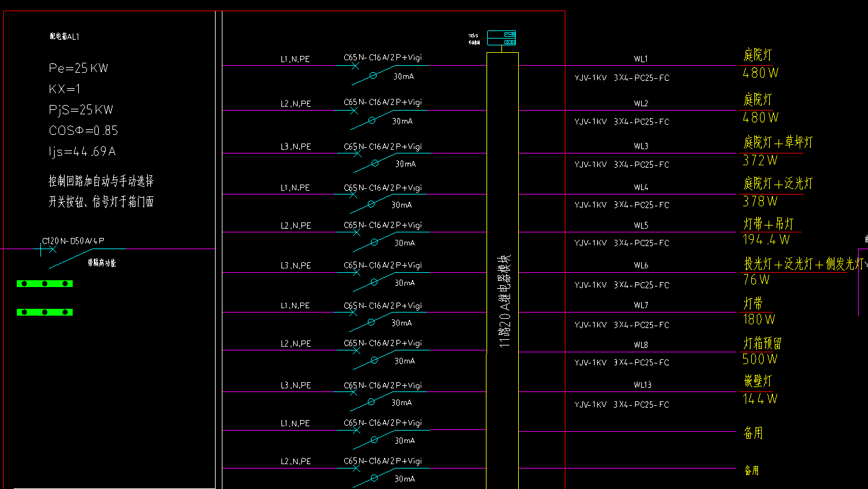Select the WL4 circuit label

click(641, 187)
